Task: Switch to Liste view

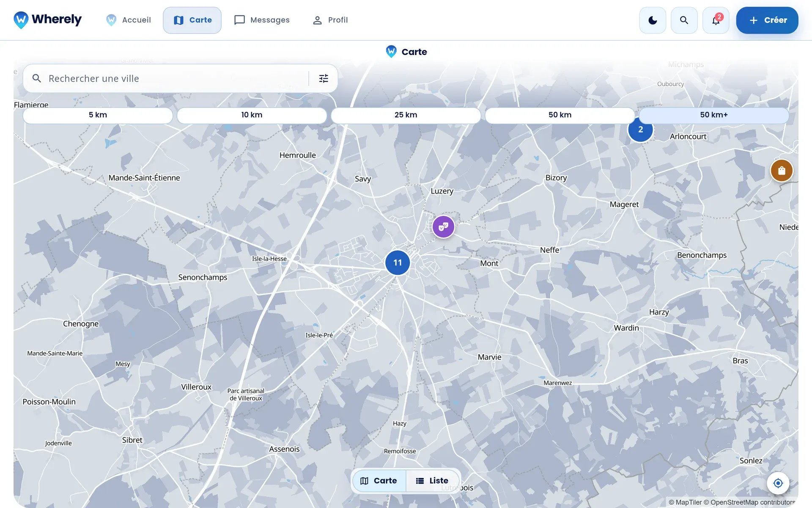Action: coord(432,480)
